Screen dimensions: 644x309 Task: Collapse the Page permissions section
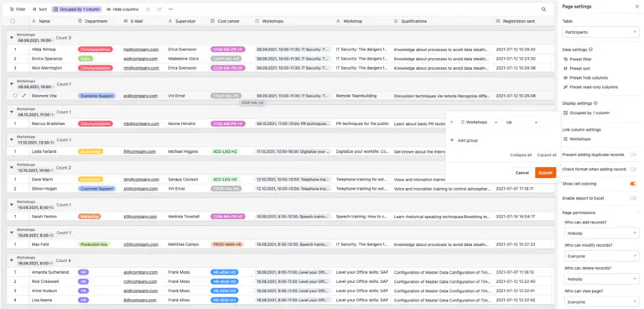(637, 212)
